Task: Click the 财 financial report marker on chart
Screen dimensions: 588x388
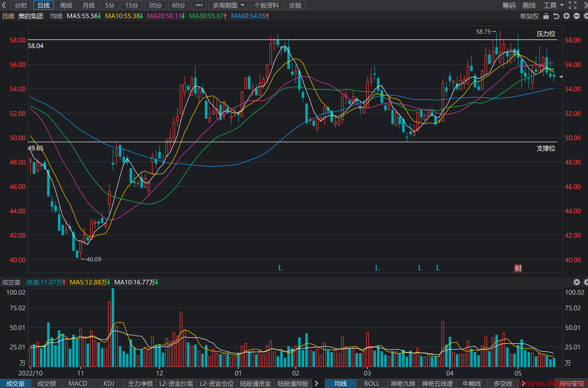Action: [518, 268]
